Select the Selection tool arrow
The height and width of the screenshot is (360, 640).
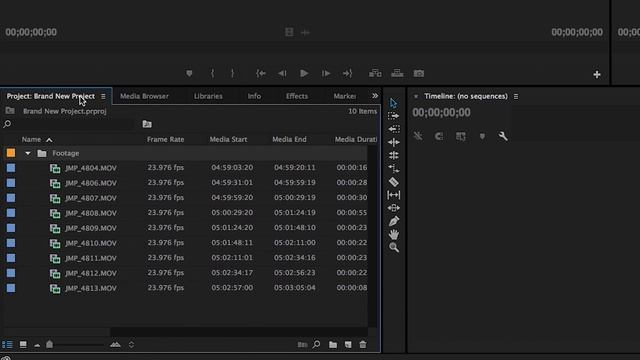click(393, 103)
